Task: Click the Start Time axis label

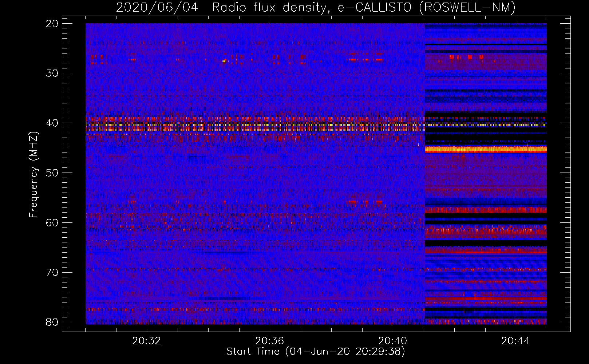Action: pos(316,352)
